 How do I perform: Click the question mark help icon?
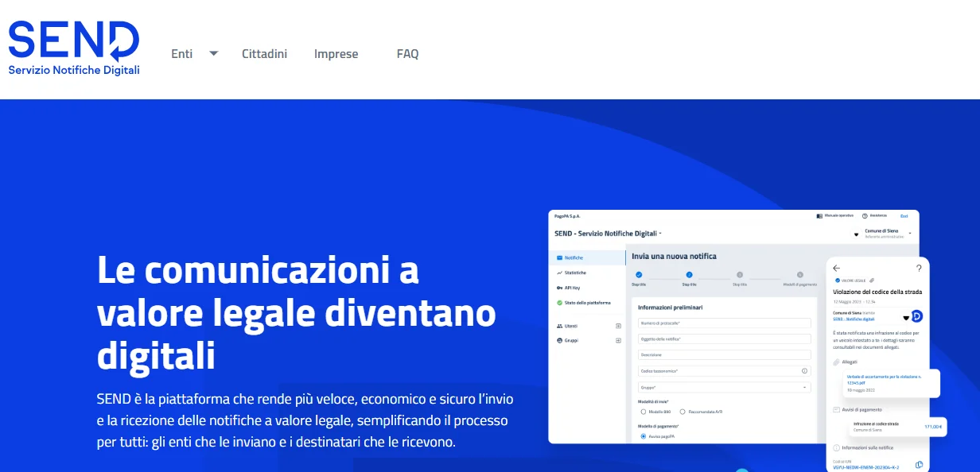[919, 269]
